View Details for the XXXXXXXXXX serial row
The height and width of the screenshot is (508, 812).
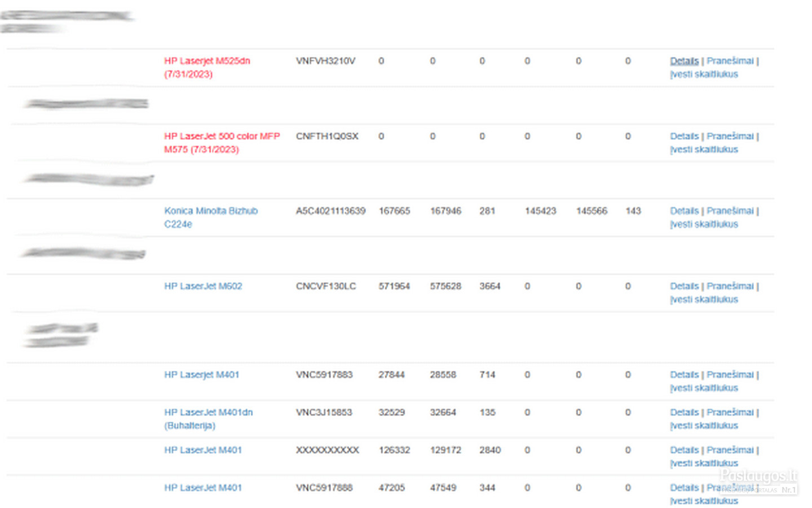684,450
